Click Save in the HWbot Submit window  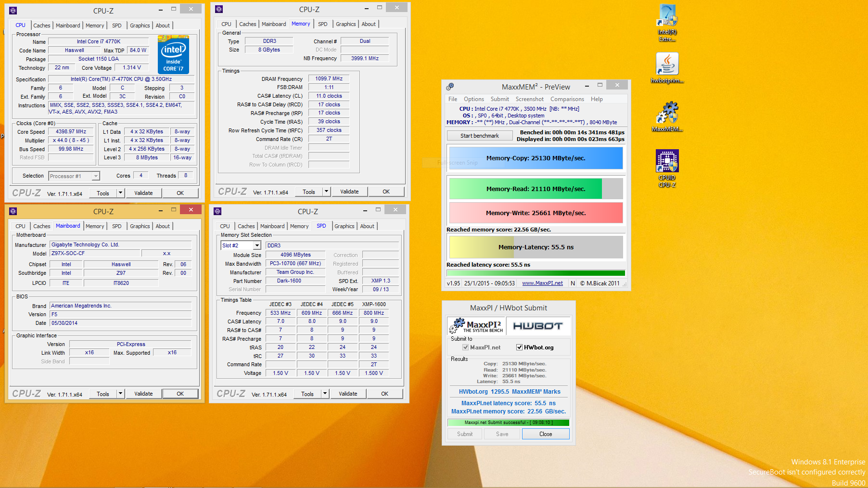(502, 434)
